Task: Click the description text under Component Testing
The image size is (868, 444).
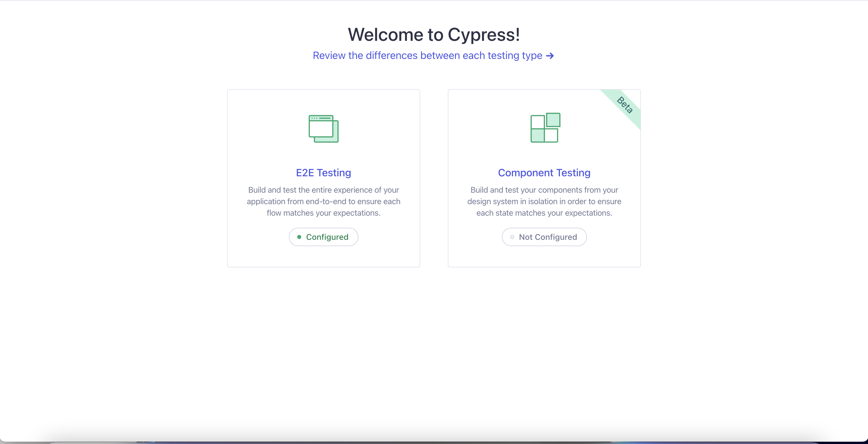Action: pos(544,201)
